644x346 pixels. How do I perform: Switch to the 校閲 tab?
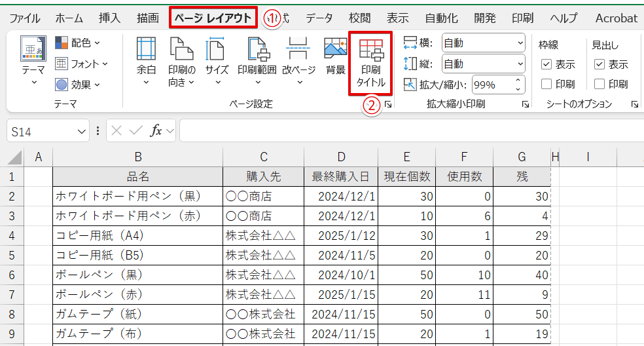[360, 18]
